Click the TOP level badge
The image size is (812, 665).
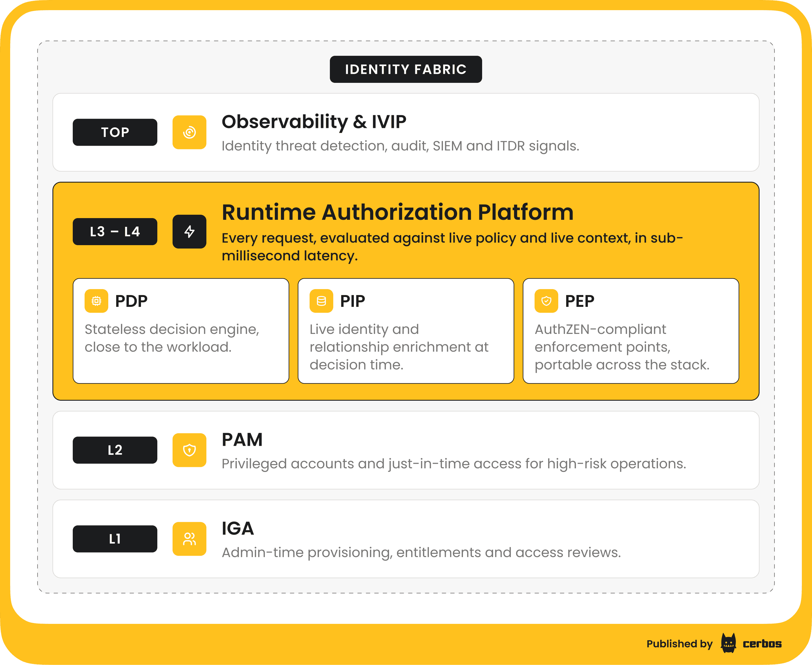pyautogui.click(x=115, y=132)
